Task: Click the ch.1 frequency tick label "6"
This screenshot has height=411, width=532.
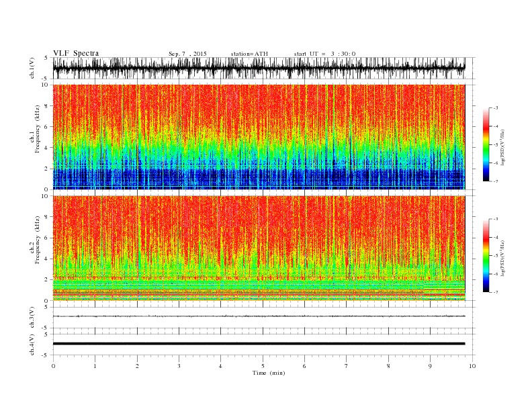Action: [46, 127]
